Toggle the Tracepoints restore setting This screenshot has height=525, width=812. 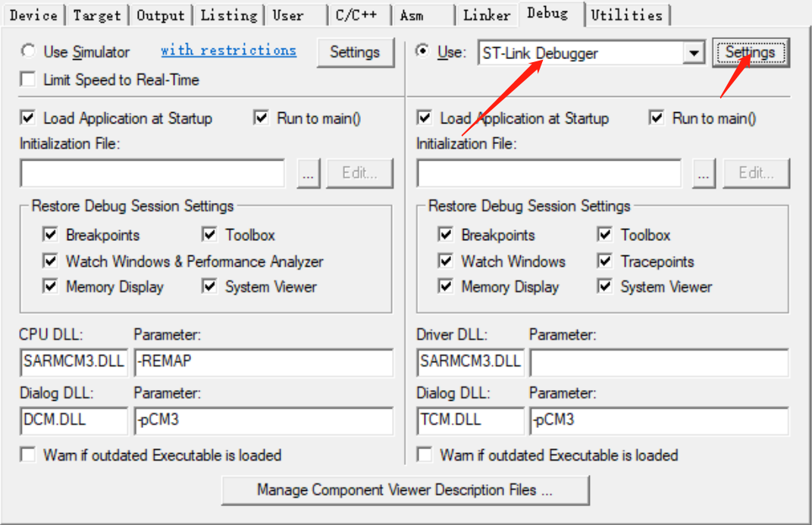tap(604, 261)
